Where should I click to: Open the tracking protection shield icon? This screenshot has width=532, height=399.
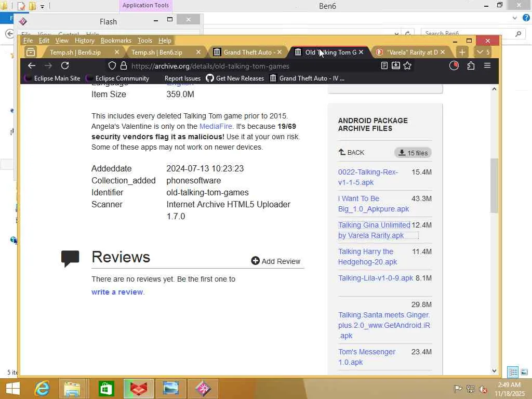point(112,66)
